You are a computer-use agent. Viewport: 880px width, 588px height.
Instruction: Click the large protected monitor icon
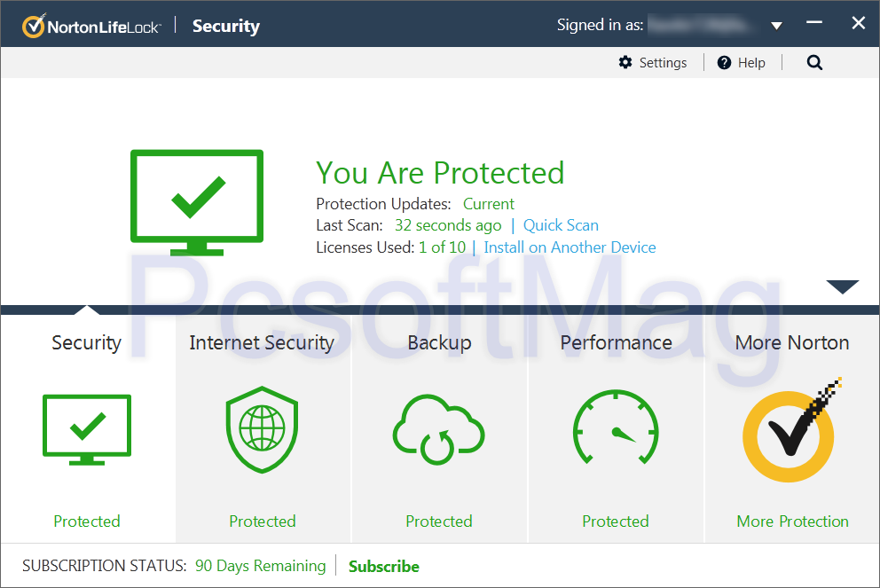pos(197,202)
